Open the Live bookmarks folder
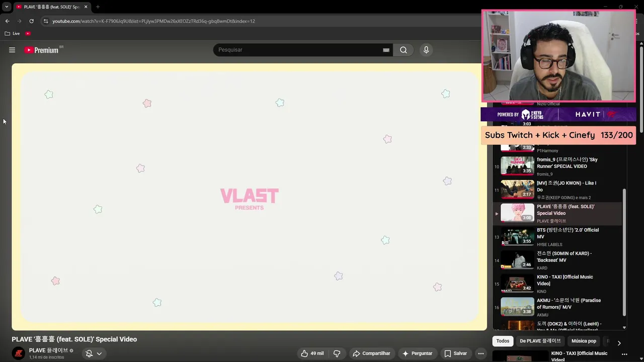 tap(12, 34)
